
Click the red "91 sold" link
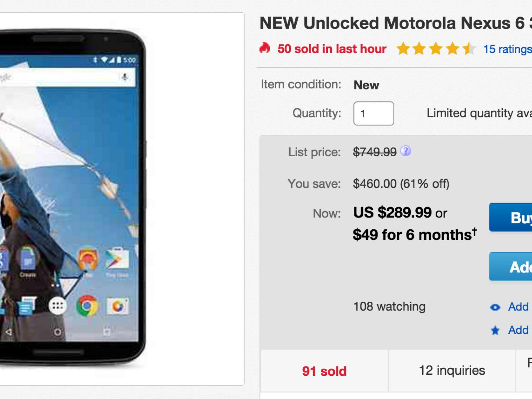click(324, 371)
